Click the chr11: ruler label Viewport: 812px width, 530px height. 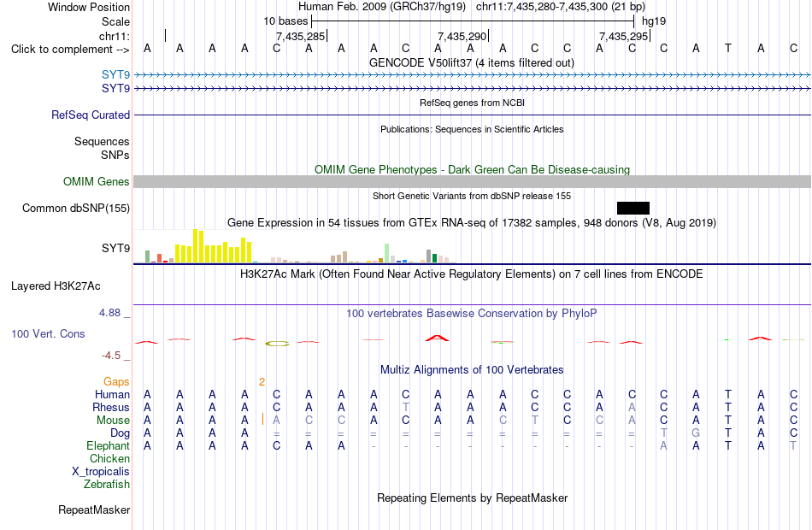pyautogui.click(x=115, y=36)
